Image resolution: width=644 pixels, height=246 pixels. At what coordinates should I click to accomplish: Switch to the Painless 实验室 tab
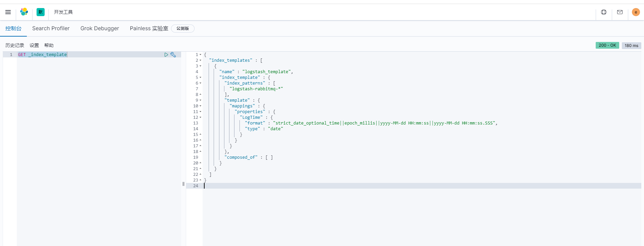point(149,29)
